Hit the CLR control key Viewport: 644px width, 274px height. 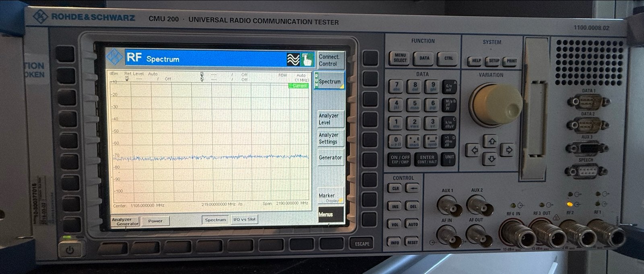[x=395, y=188]
